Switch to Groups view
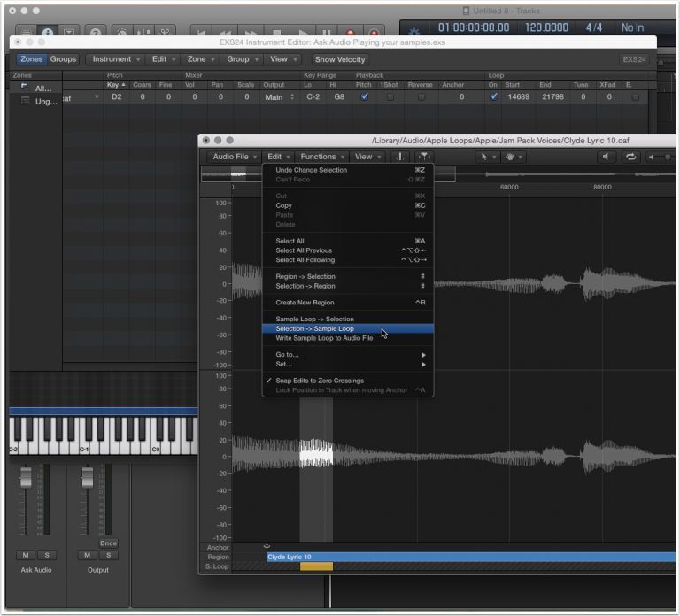This screenshot has height=616, width=680. click(x=63, y=59)
